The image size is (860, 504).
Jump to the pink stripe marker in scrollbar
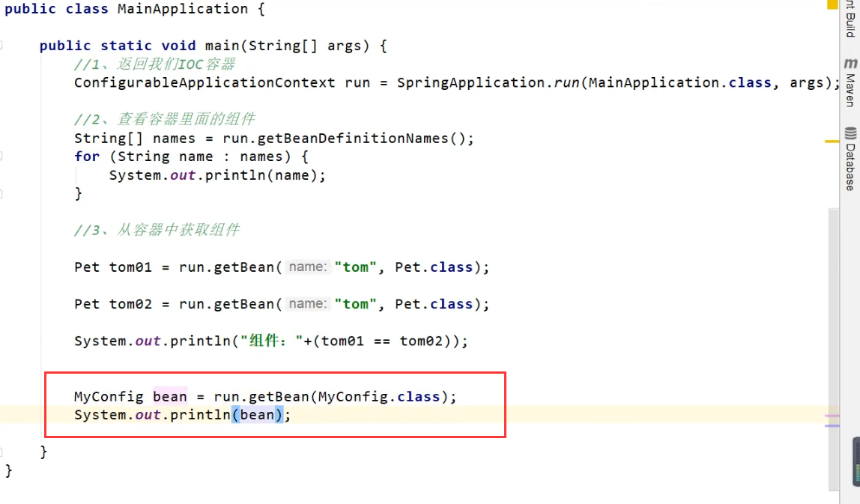pyautogui.click(x=832, y=416)
